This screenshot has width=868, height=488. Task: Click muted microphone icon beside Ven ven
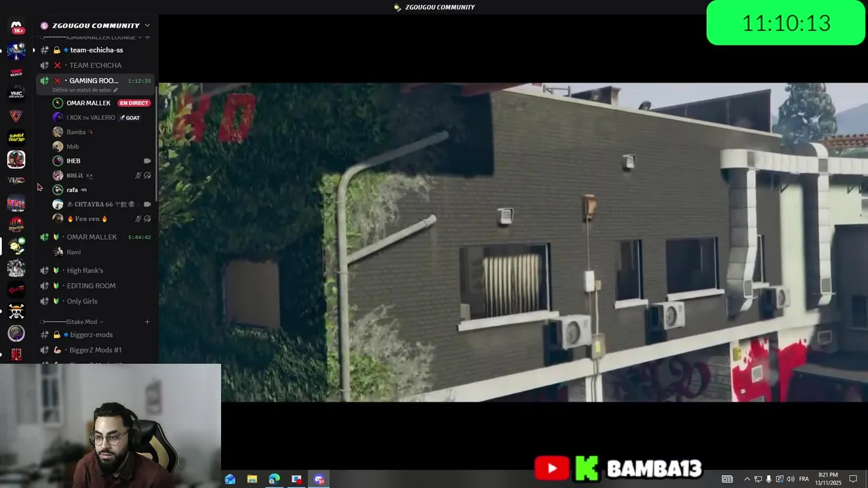click(x=138, y=219)
